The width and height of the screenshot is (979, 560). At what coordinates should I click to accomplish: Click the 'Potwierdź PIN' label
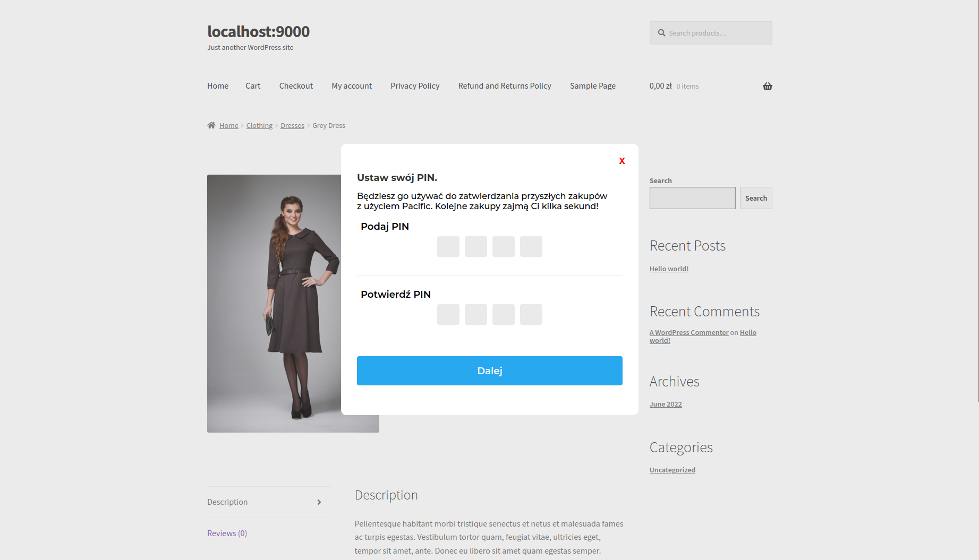point(396,295)
